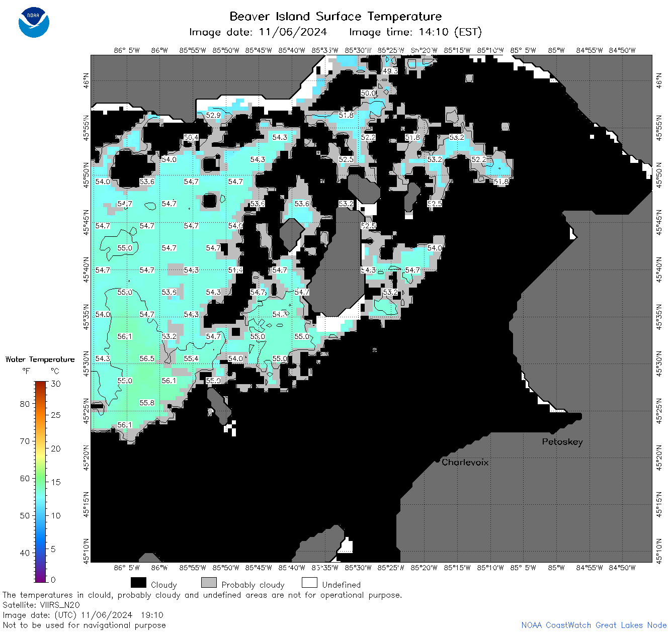Click the water temperature color scale bar

tap(41, 482)
